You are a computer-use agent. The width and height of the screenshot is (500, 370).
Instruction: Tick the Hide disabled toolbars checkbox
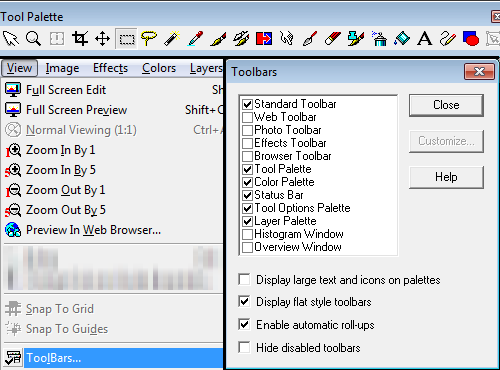click(244, 347)
